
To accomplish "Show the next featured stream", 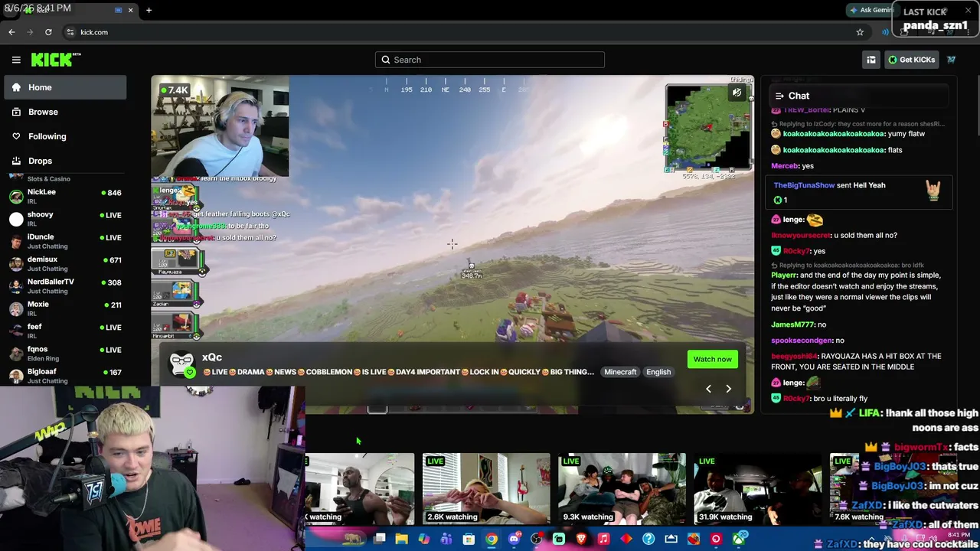I will coord(728,389).
